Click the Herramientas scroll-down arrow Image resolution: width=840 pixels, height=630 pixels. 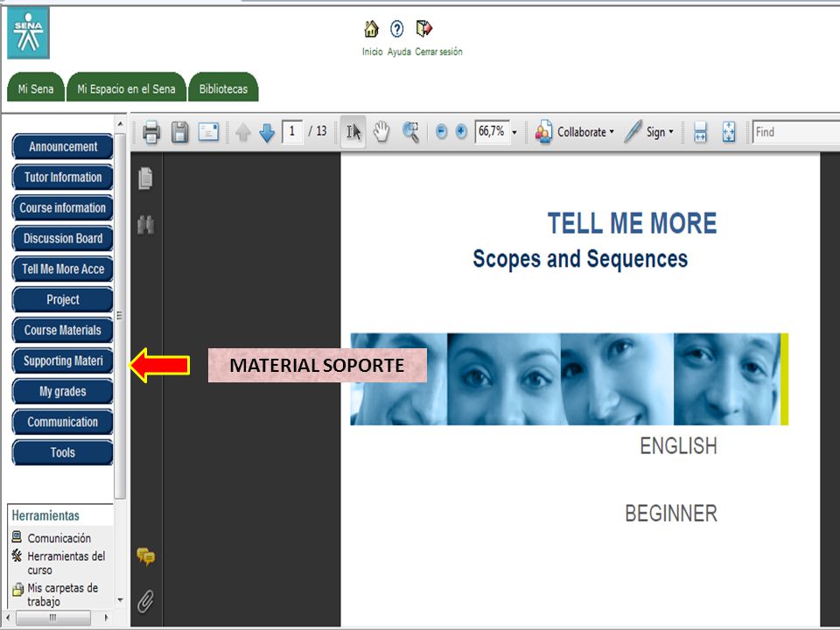point(120,600)
